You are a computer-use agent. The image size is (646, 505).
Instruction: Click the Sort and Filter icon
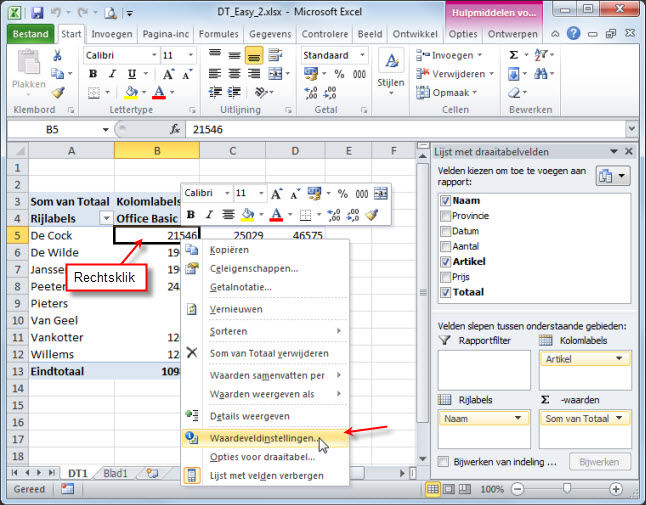pyautogui.click(x=540, y=54)
